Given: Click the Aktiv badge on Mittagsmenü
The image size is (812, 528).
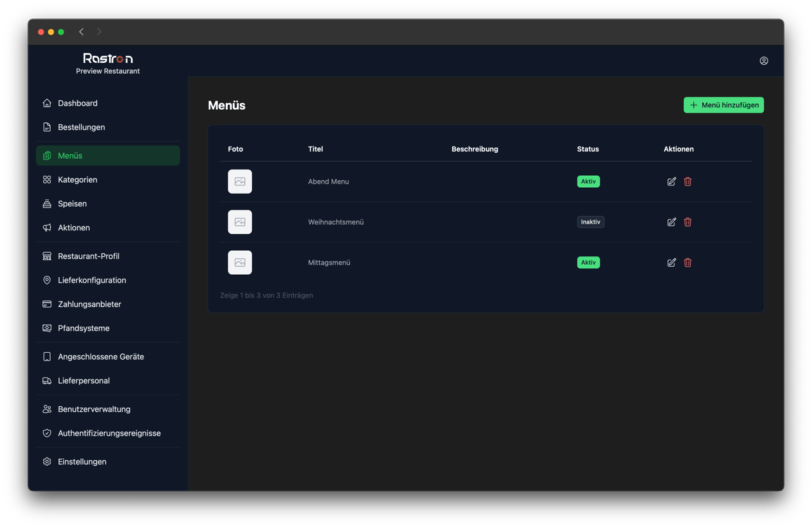Looking at the screenshot, I should pos(588,263).
